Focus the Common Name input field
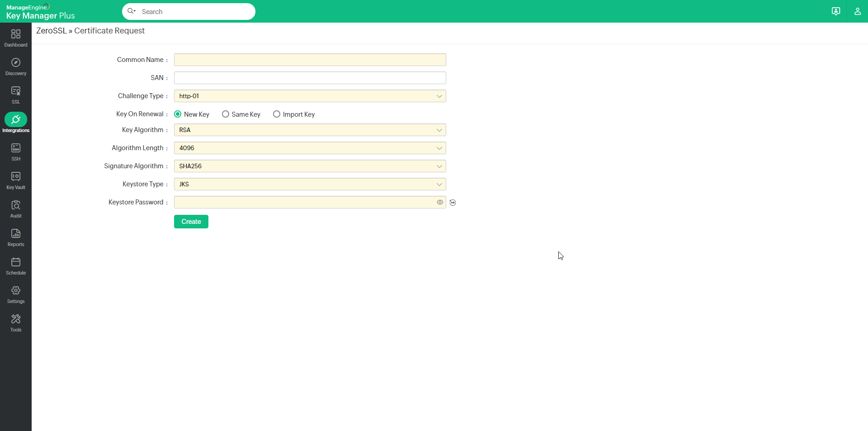868x431 pixels. 310,60
